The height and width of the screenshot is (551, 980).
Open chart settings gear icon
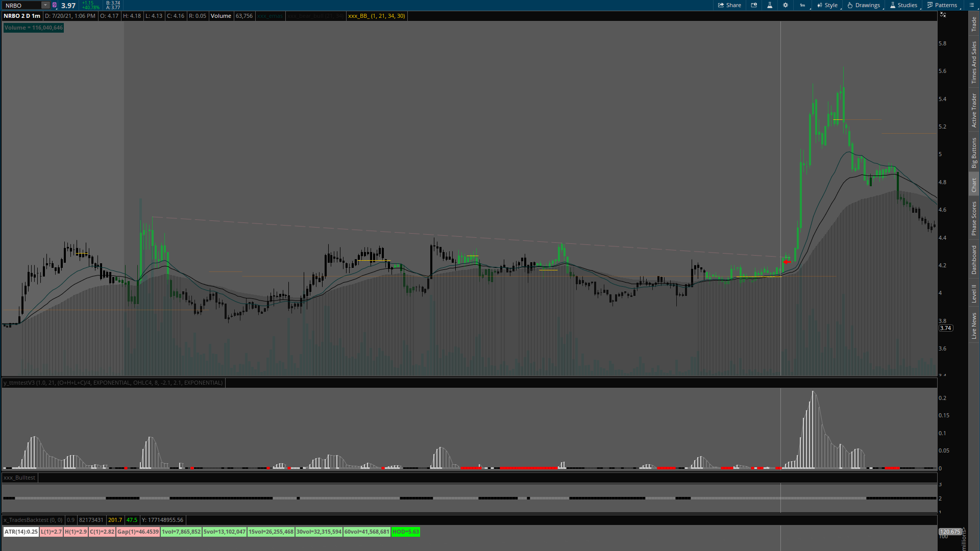pos(786,5)
